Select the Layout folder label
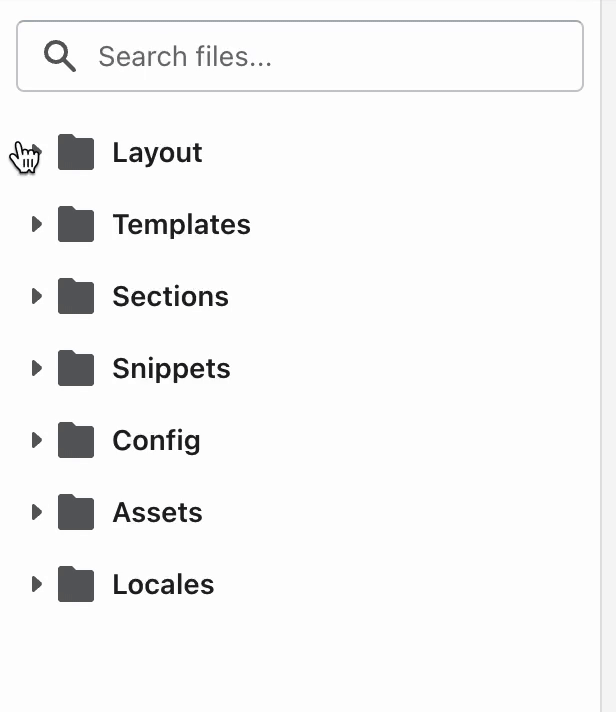The height and width of the screenshot is (712, 616). click(157, 153)
